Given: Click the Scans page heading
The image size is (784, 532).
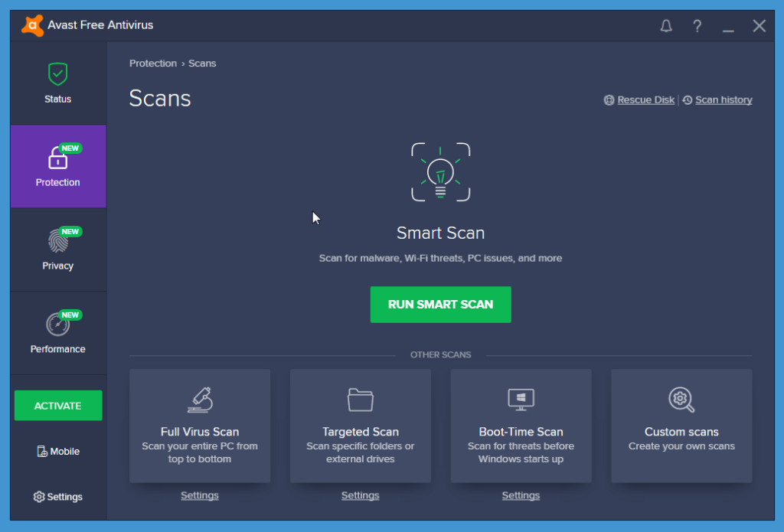Looking at the screenshot, I should pyautogui.click(x=160, y=99).
